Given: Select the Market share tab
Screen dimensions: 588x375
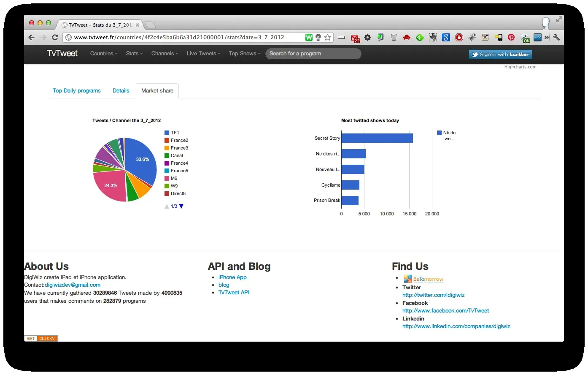Looking at the screenshot, I should (157, 91).
